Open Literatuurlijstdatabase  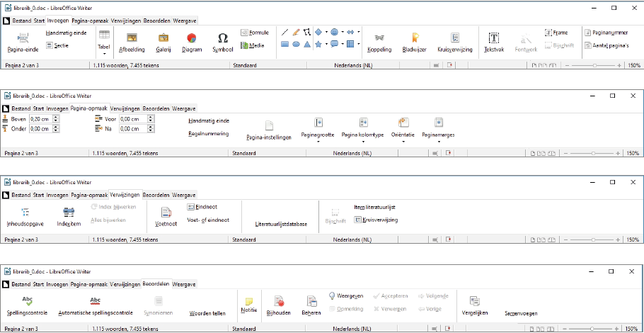281,224
